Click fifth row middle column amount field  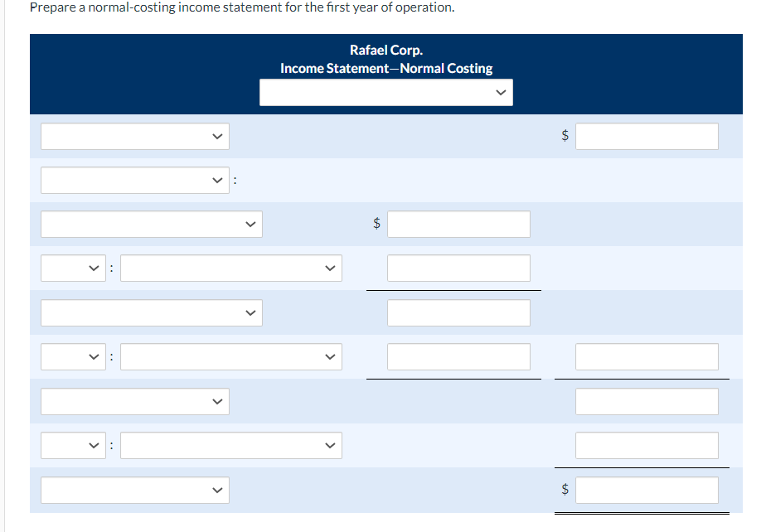click(458, 312)
